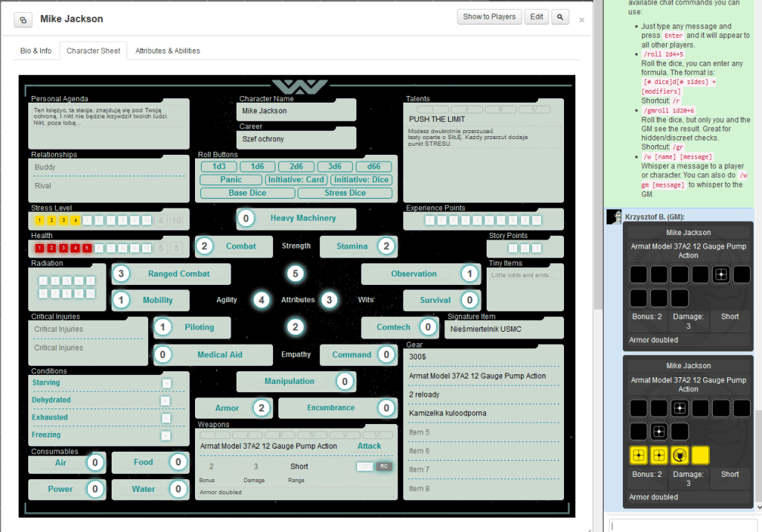
Task: Roll the Ranged Combat skill
Action: (179, 274)
